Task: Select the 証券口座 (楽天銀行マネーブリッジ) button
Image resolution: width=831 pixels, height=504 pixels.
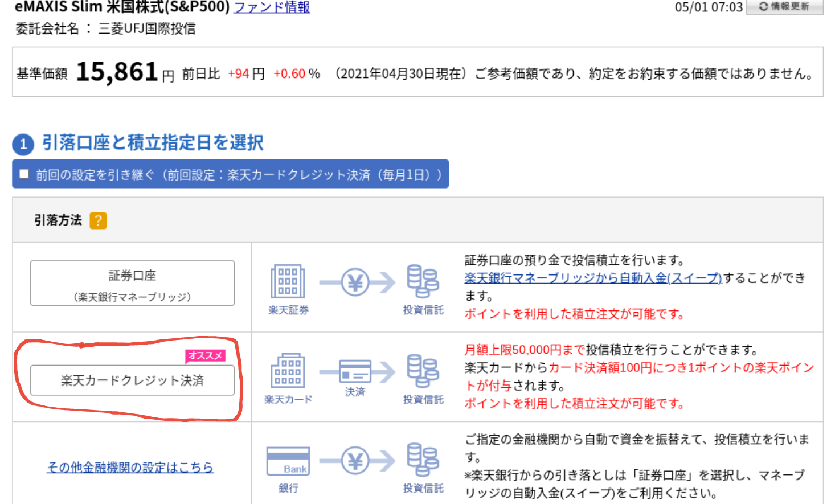Action: click(132, 283)
